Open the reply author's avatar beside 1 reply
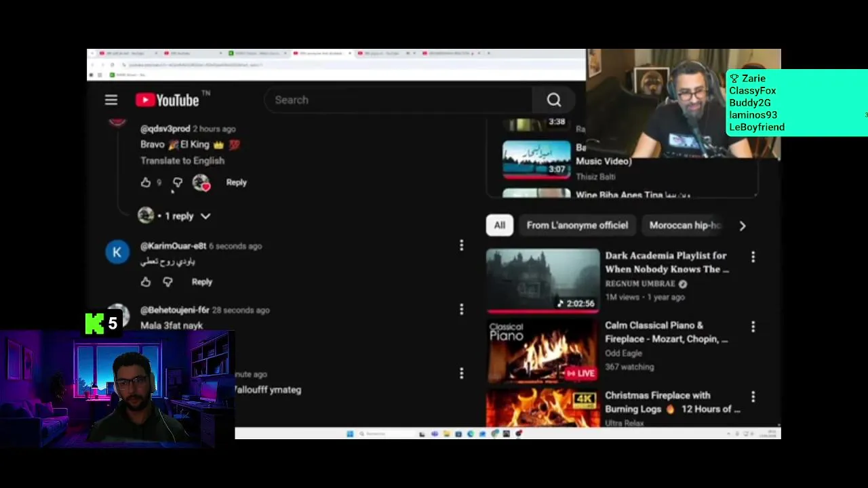Image resolution: width=868 pixels, height=488 pixels. coord(146,216)
